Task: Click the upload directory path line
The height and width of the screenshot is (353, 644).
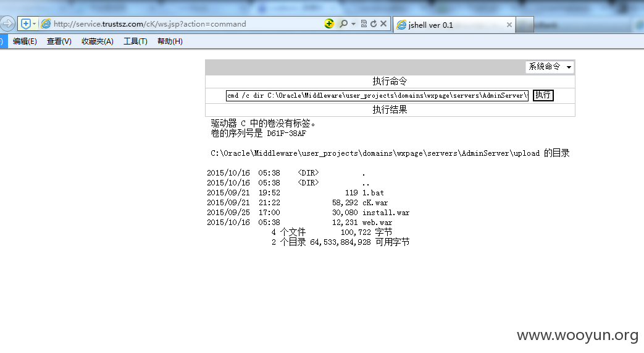Action: (x=390, y=153)
